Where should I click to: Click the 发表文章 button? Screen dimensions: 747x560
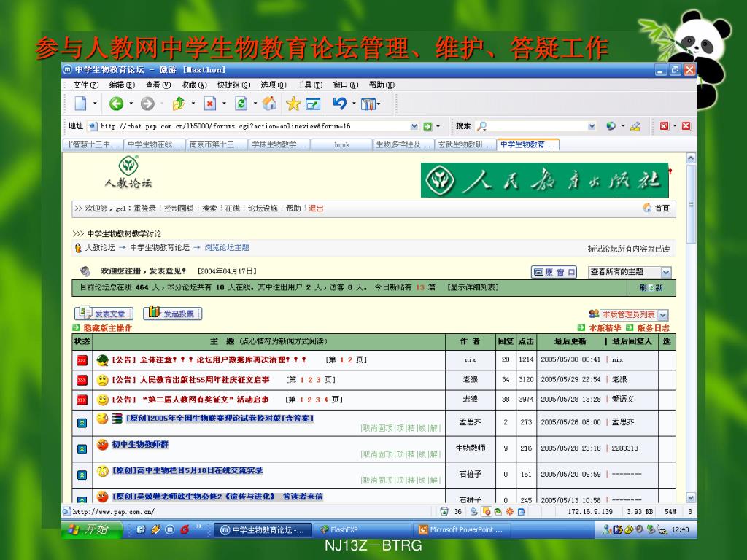pyautogui.click(x=104, y=314)
